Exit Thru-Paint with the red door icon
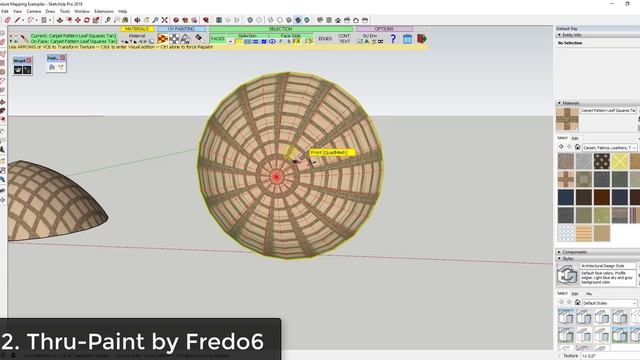 coord(422,39)
